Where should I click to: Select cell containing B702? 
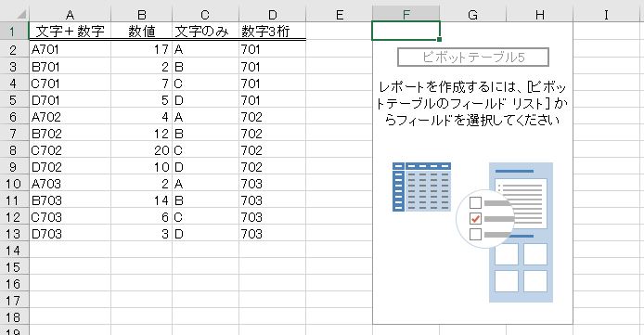coord(70,134)
